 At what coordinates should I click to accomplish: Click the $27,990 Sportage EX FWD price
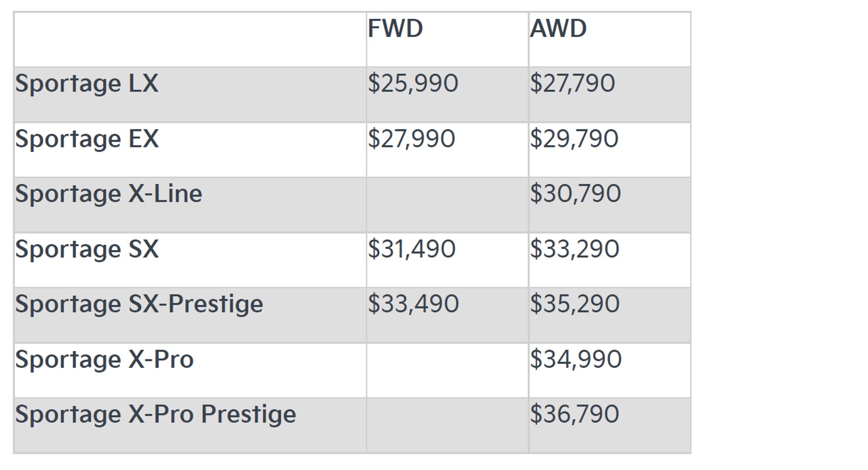[x=411, y=139]
